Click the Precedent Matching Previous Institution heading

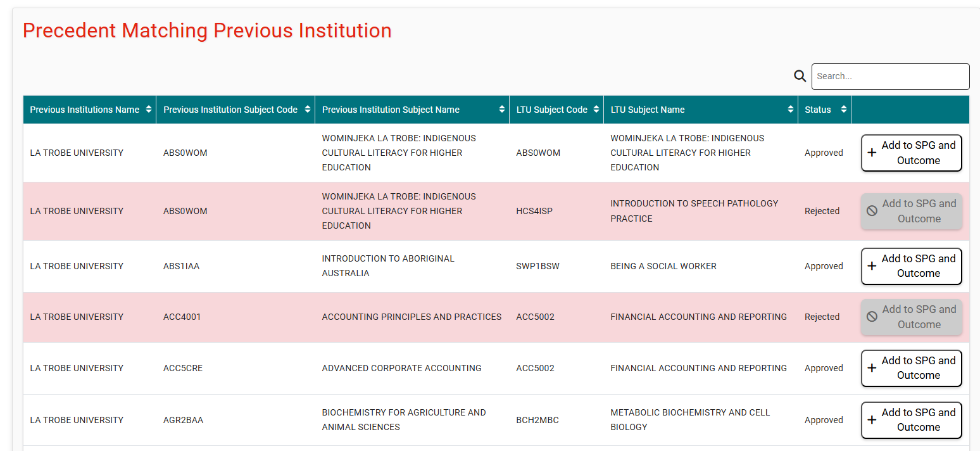(x=207, y=30)
